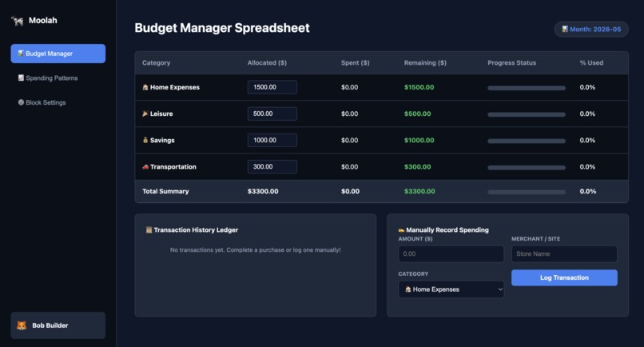
Task: Click the Total Summary spent $0.00
Action: [x=350, y=191]
